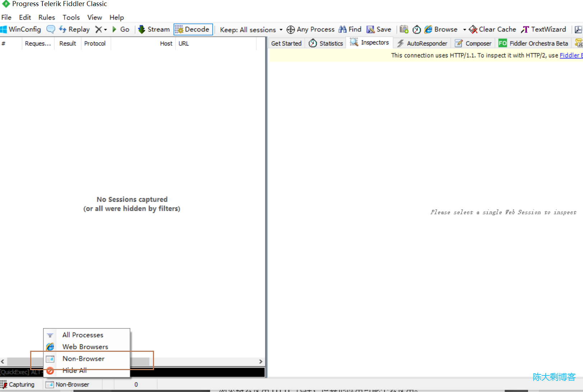Viewport: 583px width, 392px height.
Task: Click Clear Cache button
Action: [493, 29]
